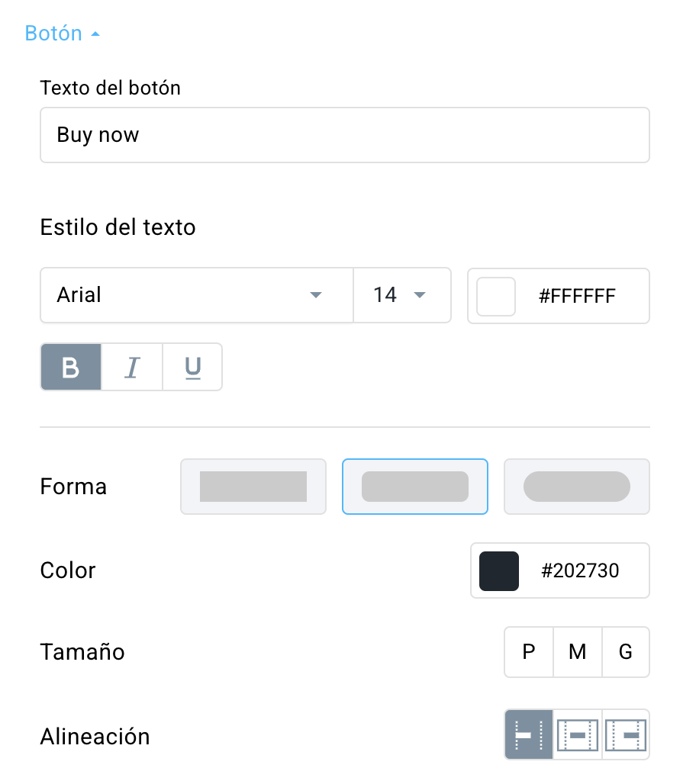This screenshot has width=696, height=784.
Task: Align button to the right
Action: click(626, 734)
